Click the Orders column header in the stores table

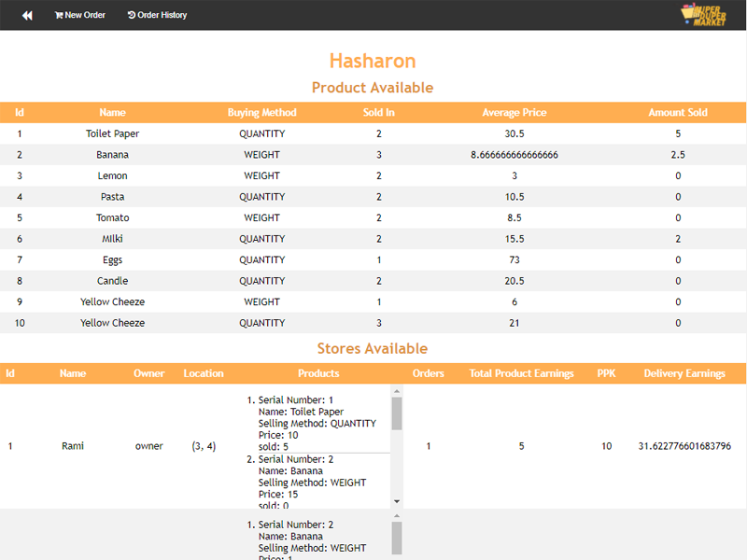point(429,373)
